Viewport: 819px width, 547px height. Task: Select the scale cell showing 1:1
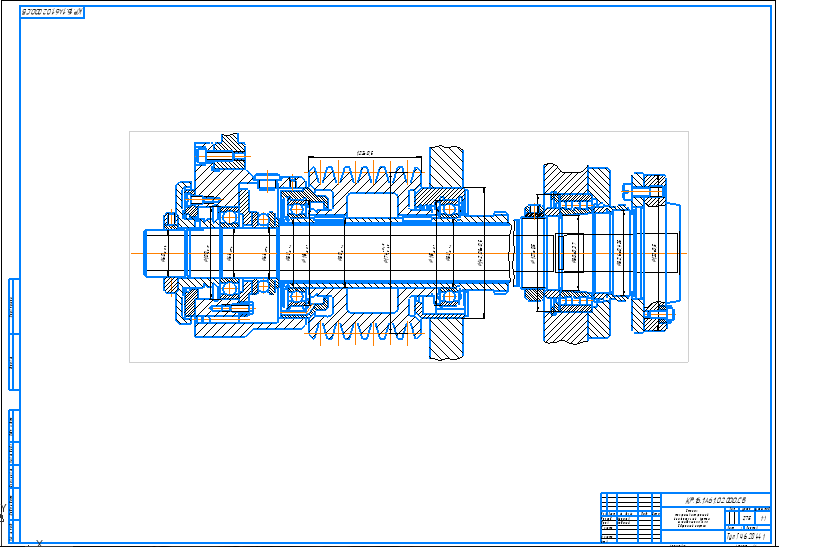click(764, 519)
